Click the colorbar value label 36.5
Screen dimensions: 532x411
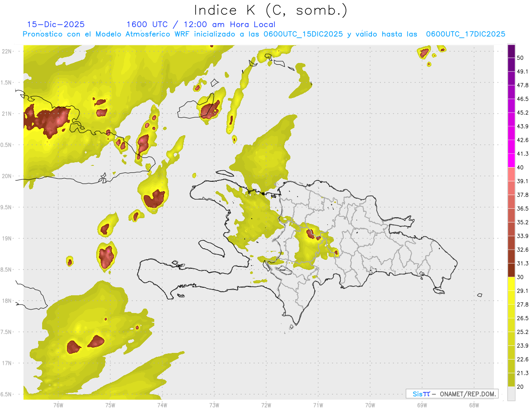[523, 208]
